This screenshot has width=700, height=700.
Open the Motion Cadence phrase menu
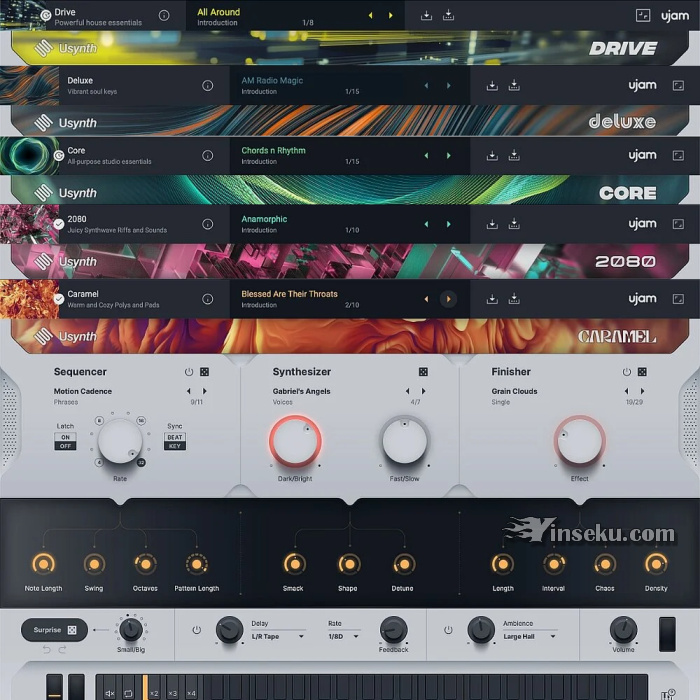[83, 391]
